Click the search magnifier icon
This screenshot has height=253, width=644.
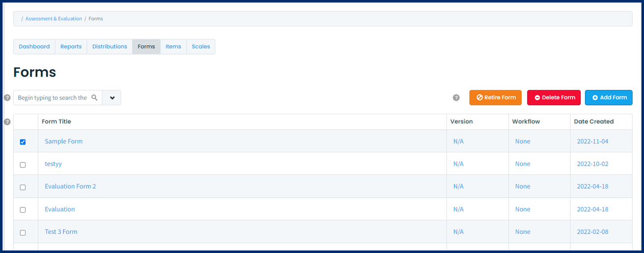(x=94, y=98)
